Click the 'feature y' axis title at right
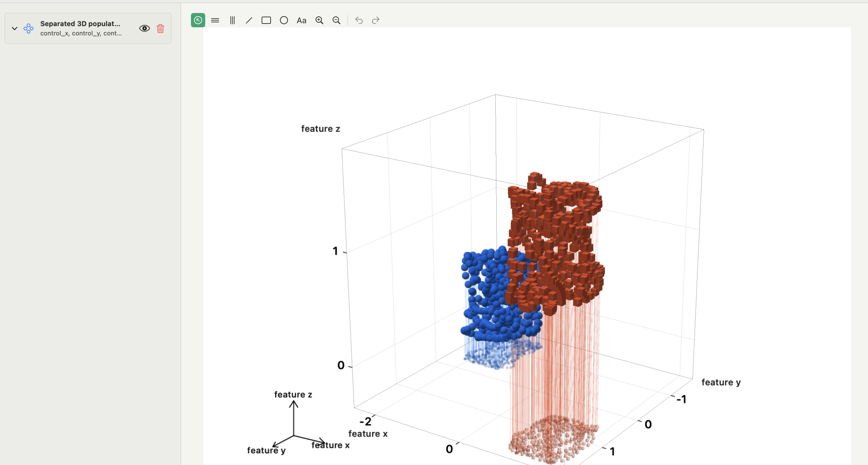Viewport: 868px width, 465px height. pos(721,383)
